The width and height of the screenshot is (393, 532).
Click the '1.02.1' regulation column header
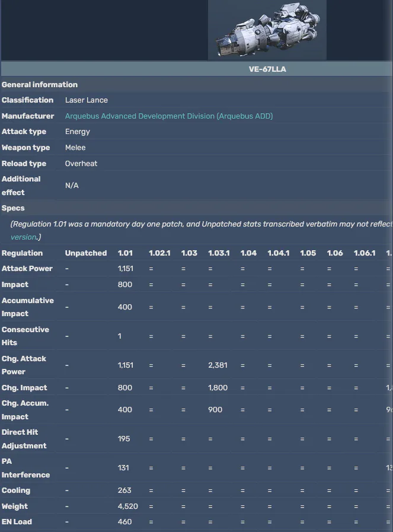159,253
